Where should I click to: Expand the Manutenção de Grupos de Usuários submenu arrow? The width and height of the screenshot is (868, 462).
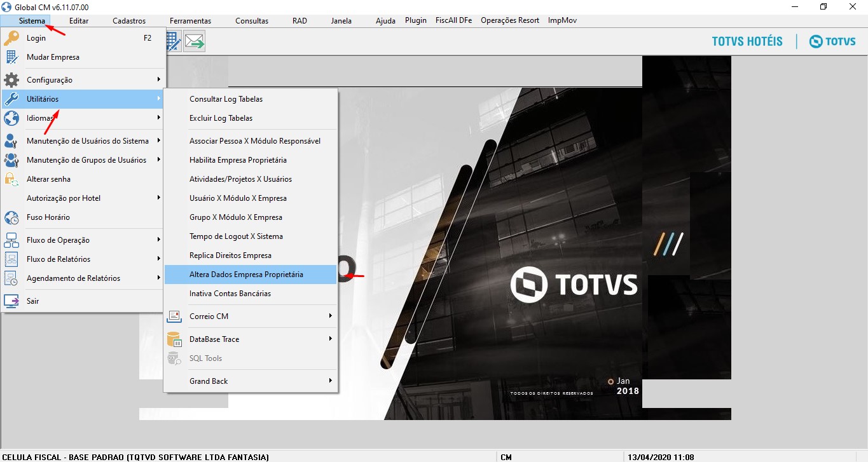[x=158, y=160]
